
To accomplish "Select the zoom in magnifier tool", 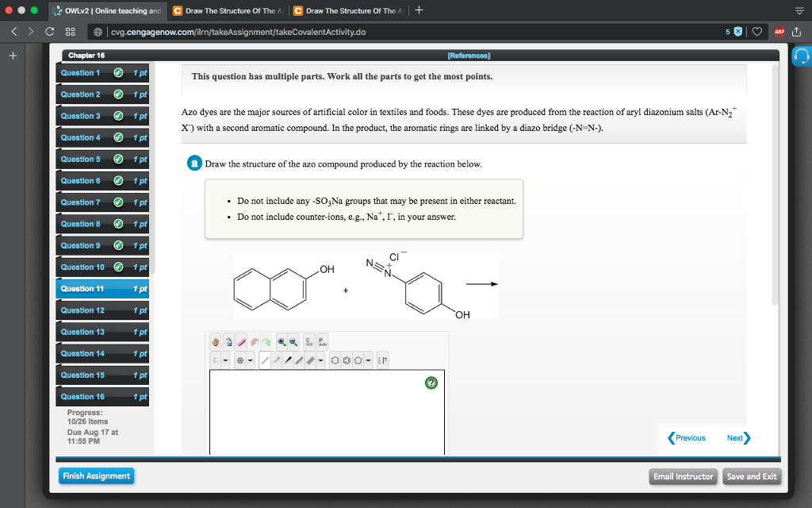I will point(282,341).
